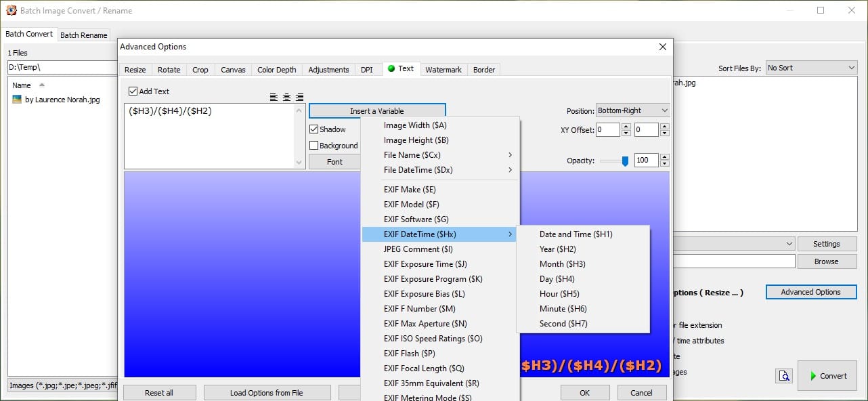The height and width of the screenshot is (401, 868).
Task: Uncheck the Add Text checkbox
Action: [x=133, y=91]
